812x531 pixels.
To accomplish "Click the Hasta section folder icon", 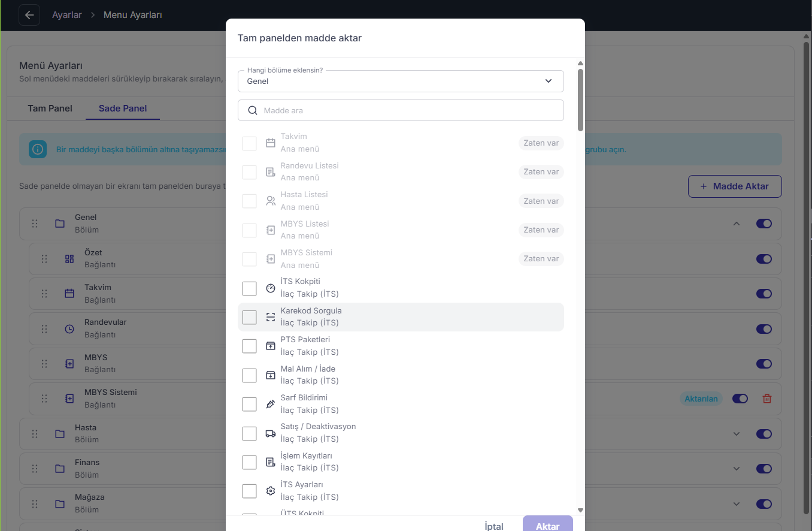I will click(60, 434).
